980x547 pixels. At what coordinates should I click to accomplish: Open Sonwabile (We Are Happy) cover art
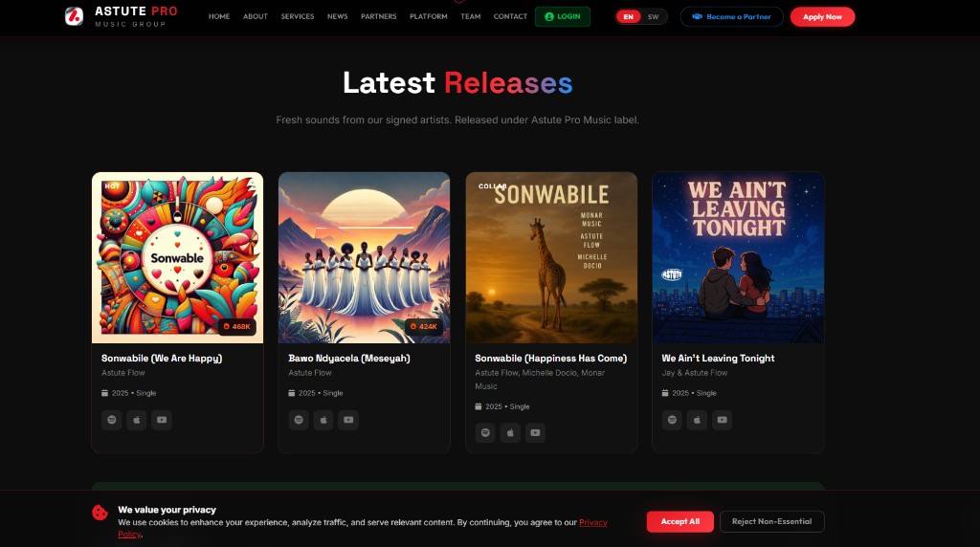click(177, 258)
